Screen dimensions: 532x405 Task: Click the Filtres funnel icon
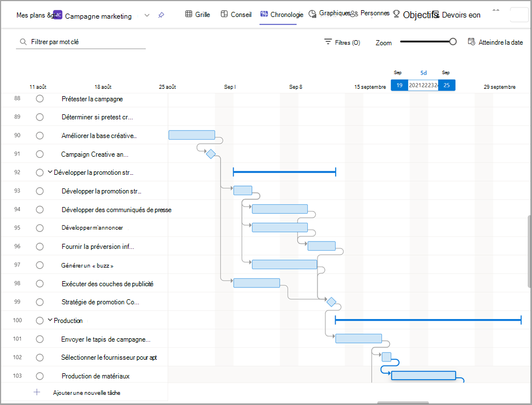point(328,41)
